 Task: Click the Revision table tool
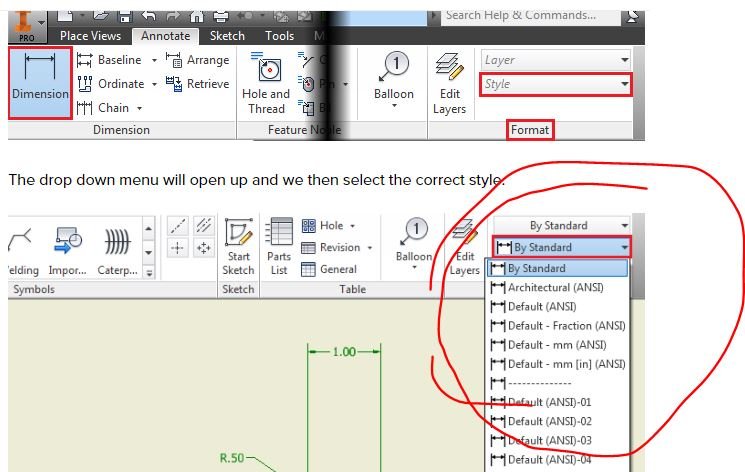[x=331, y=248]
